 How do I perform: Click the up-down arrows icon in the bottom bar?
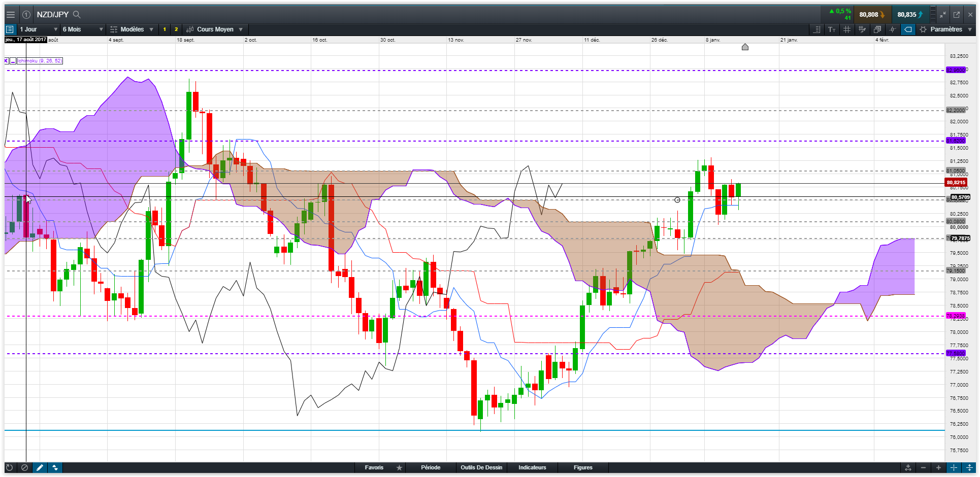click(x=55, y=467)
